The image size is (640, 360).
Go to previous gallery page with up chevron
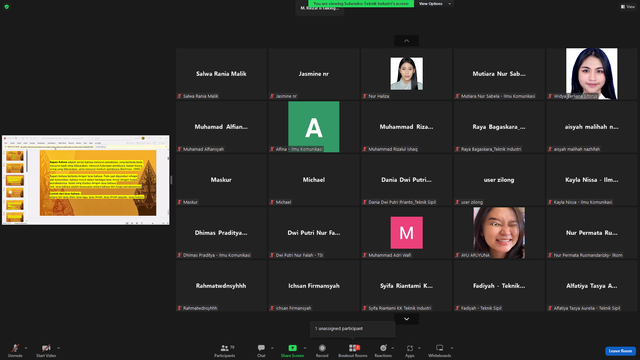pyautogui.click(x=407, y=41)
